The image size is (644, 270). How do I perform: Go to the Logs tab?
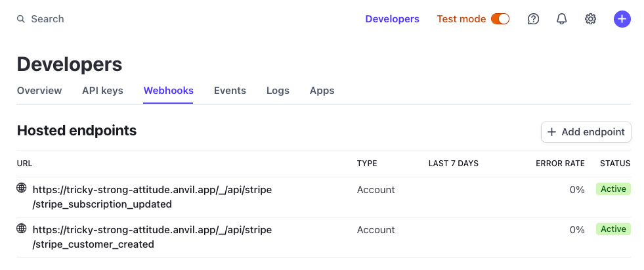278,91
